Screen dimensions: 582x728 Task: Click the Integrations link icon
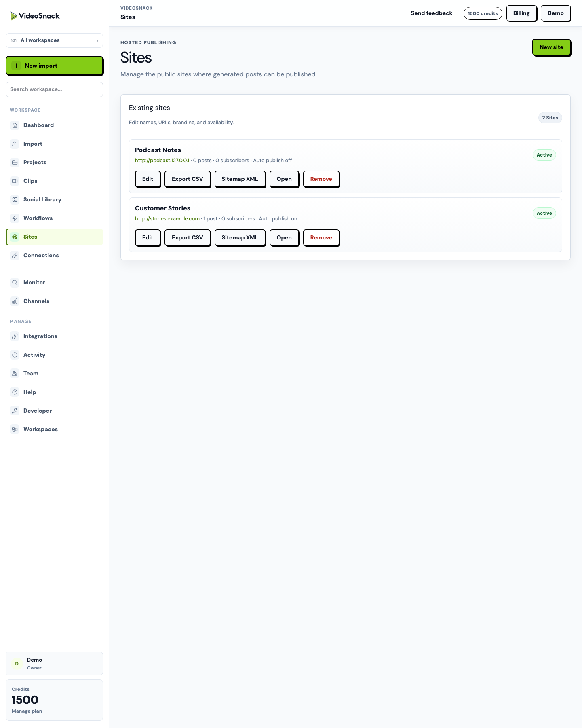click(x=15, y=336)
